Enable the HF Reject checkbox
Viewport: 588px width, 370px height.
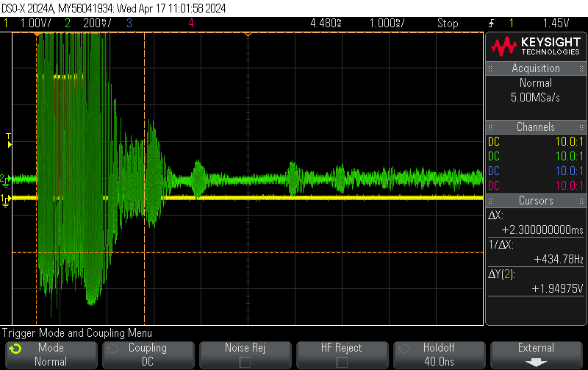pyautogui.click(x=342, y=362)
